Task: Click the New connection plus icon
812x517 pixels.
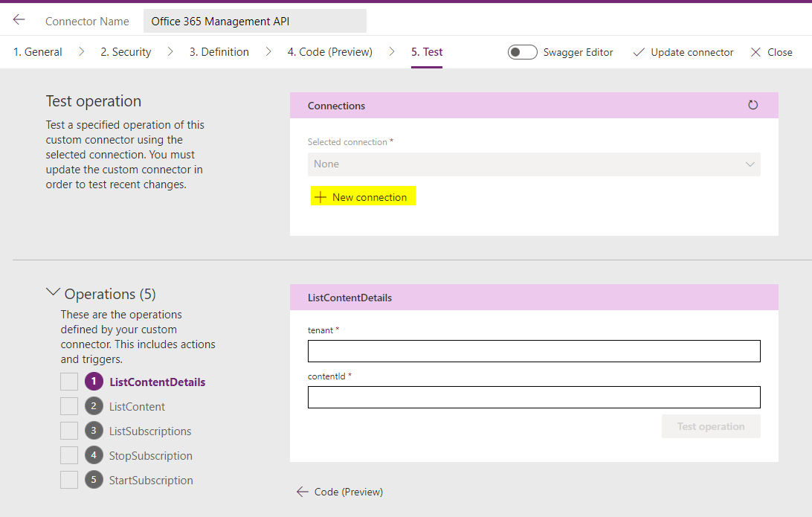Action: coord(320,196)
